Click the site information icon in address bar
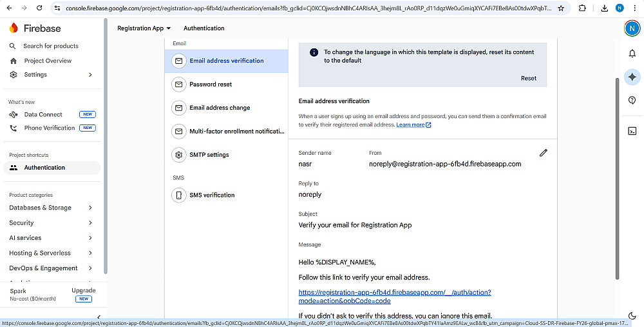The image size is (644, 327). point(57,8)
